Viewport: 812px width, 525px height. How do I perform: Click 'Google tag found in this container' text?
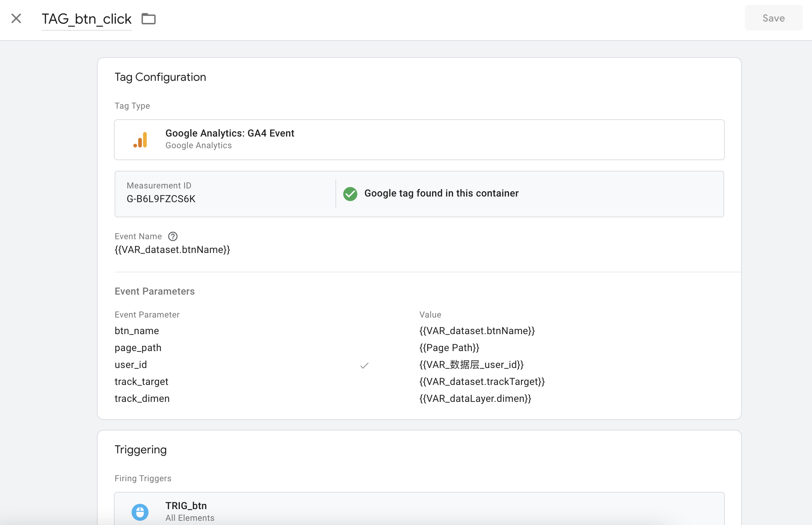click(x=441, y=193)
